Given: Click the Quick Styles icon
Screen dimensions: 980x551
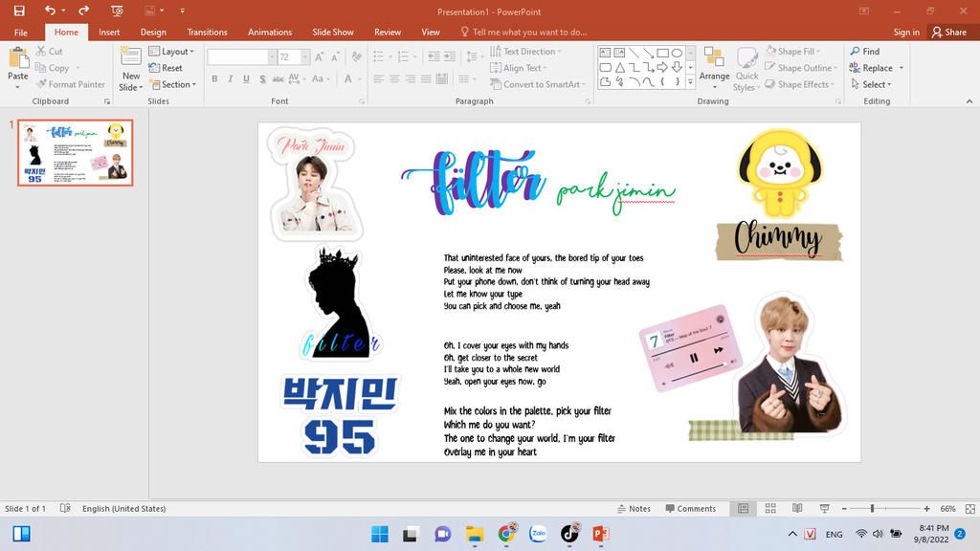Looking at the screenshot, I should [x=746, y=56].
